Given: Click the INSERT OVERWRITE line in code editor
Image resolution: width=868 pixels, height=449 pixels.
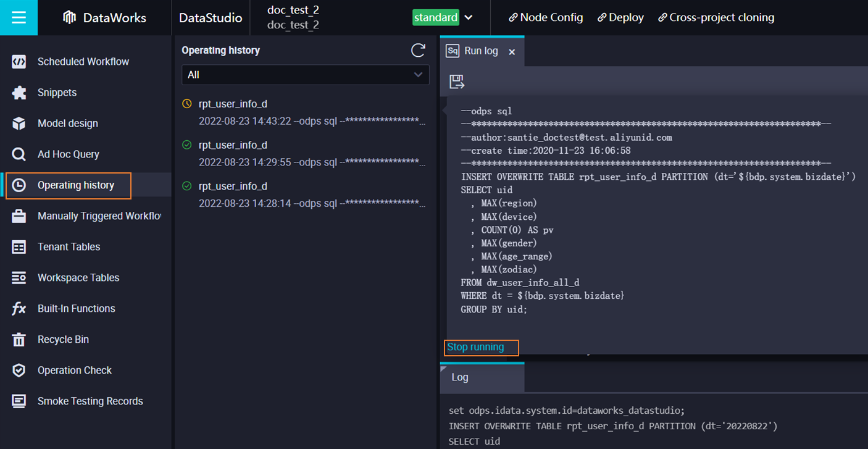Looking at the screenshot, I should coord(658,177).
